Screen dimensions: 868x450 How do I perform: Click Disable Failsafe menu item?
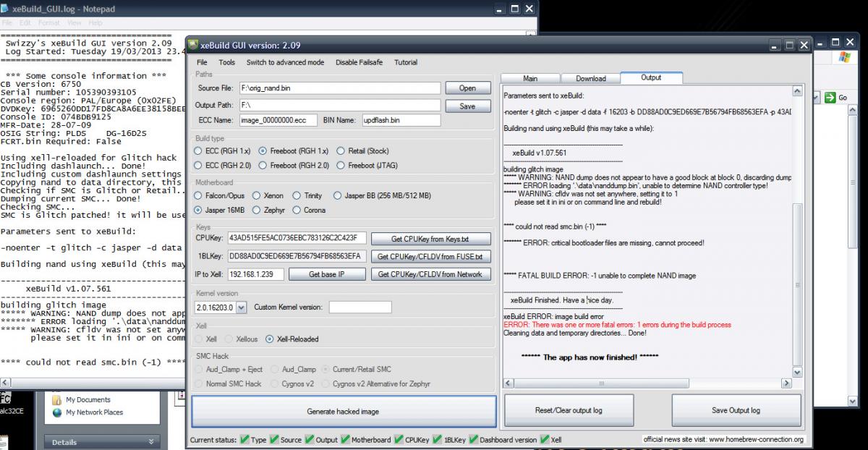359,62
